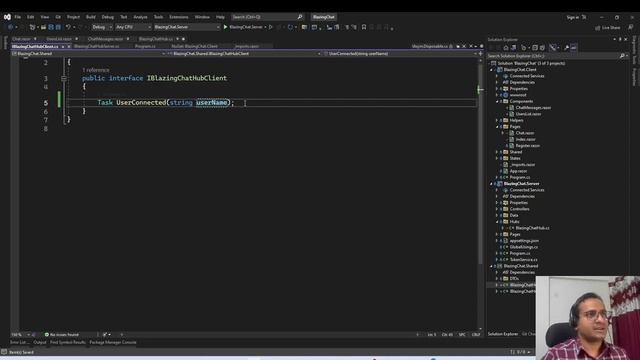Click Solution Explorer Show All Files icon
640x360 pixels.
(x=542, y=48)
